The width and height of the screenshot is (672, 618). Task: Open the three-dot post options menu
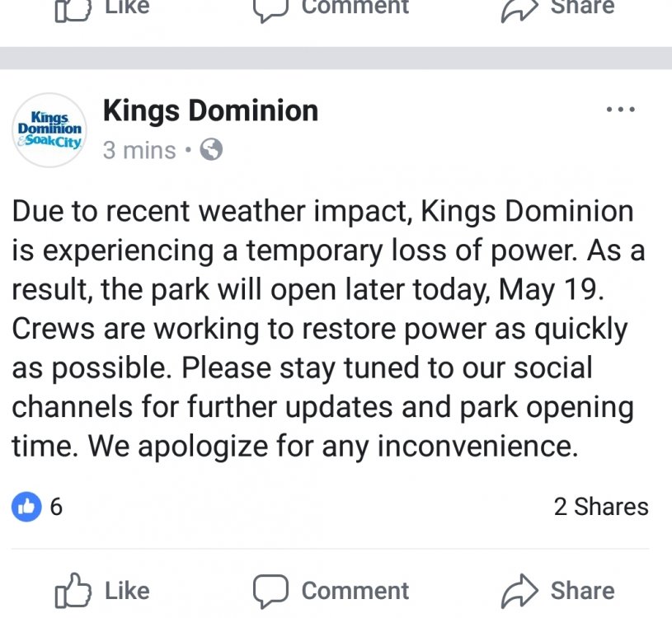[x=620, y=110]
